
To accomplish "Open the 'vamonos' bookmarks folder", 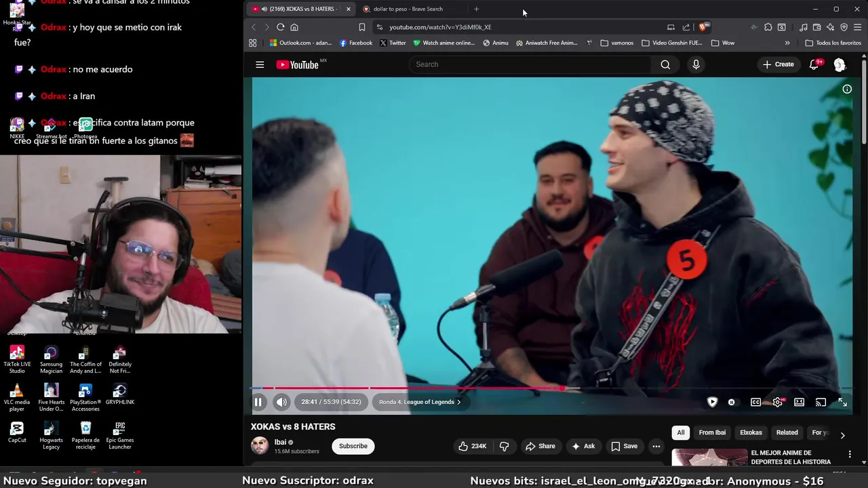I will (617, 43).
